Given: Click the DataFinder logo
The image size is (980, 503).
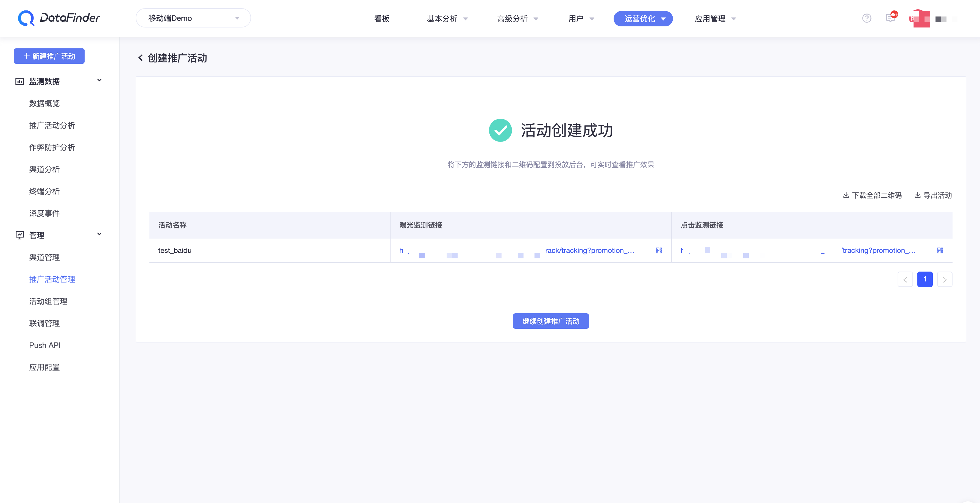Looking at the screenshot, I should 59,18.
